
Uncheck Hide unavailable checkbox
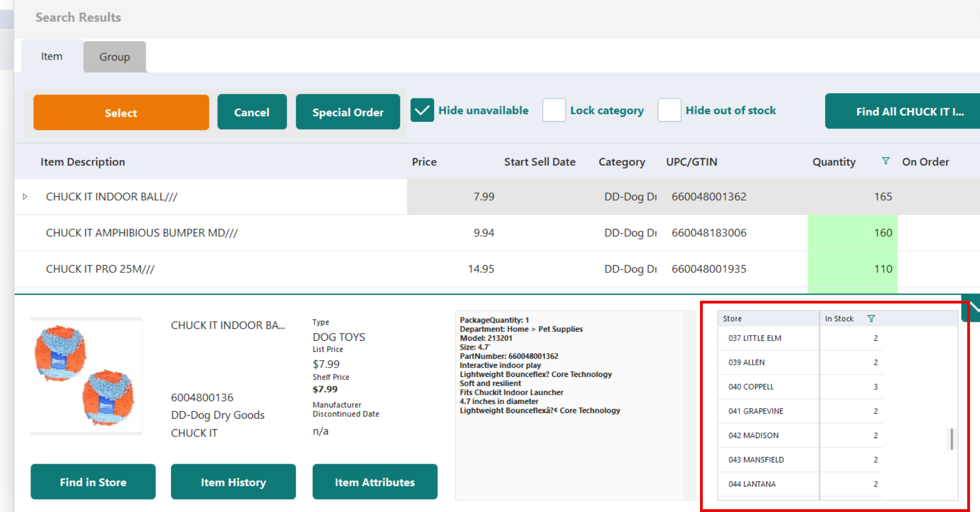point(422,110)
